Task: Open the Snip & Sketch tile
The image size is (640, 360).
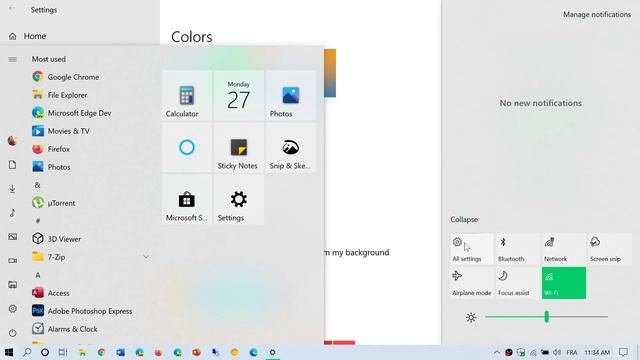Action: 290,147
